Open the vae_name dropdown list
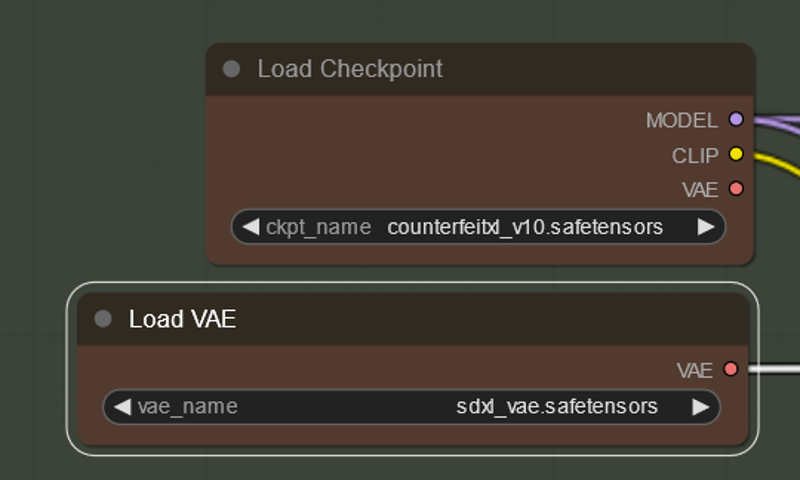The image size is (800, 480). pos(411,407)
